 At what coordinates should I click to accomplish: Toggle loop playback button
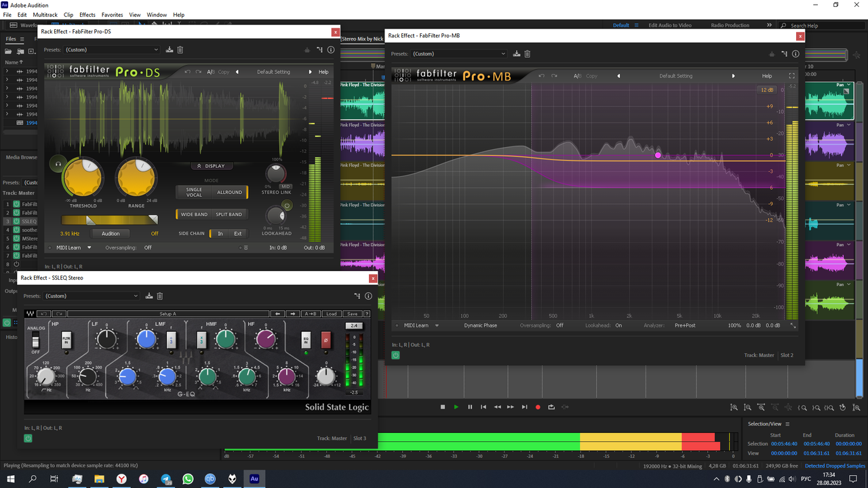(551, 407)
